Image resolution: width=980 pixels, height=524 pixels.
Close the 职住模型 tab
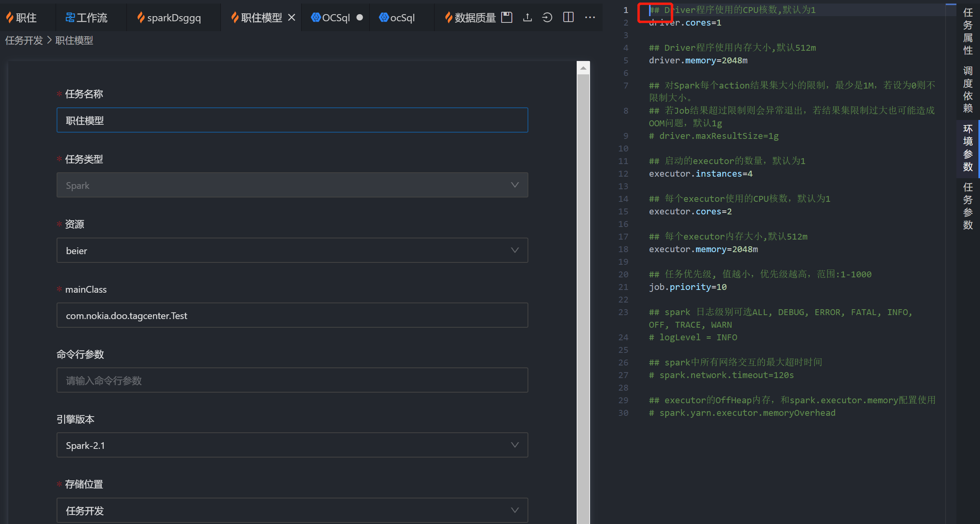pos(291,17)
